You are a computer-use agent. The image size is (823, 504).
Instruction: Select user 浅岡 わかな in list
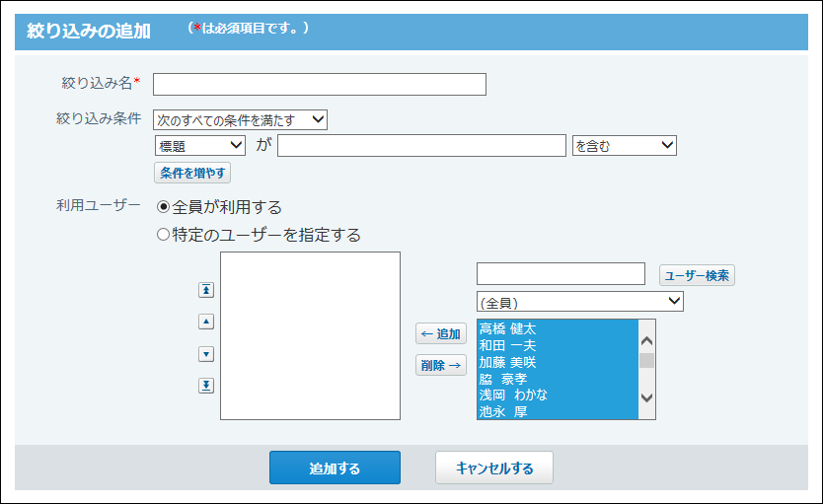point(558,395)
